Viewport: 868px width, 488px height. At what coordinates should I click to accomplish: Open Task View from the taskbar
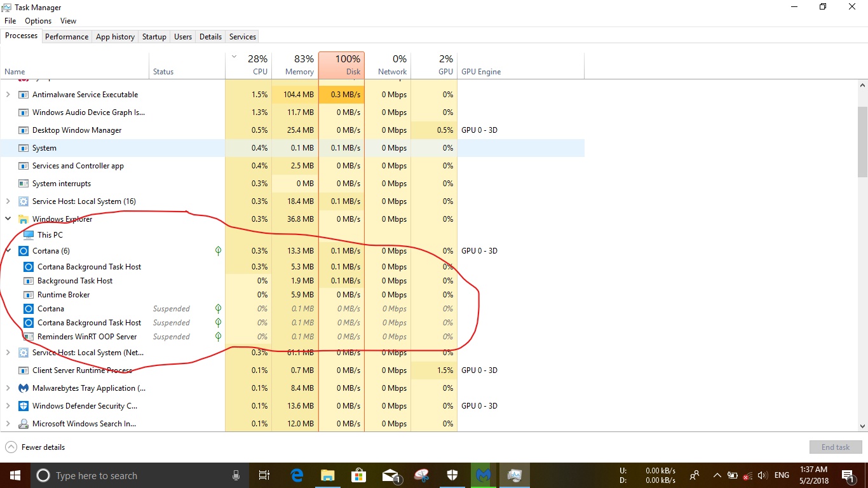click(x=264, y=475)
